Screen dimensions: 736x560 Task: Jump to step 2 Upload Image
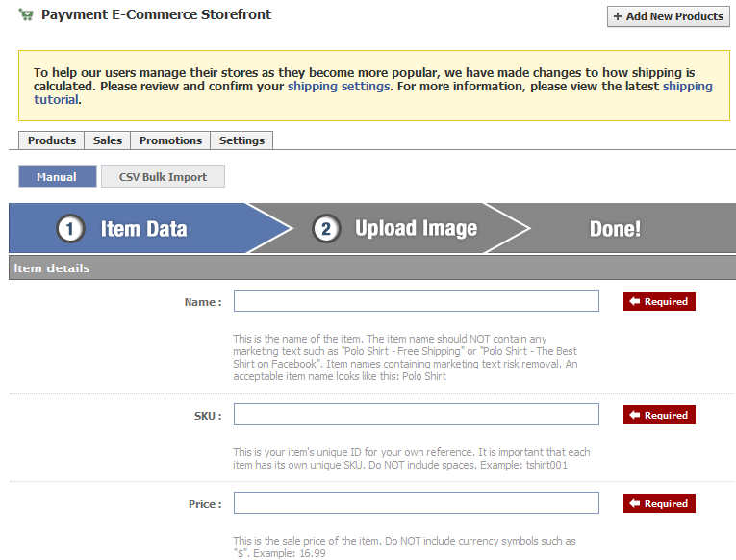click(x=396, y=229)
